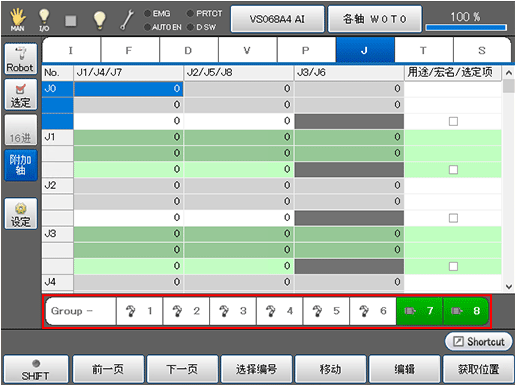Select robot axis group 4
515x385 pixels.
tap(279, 311)
